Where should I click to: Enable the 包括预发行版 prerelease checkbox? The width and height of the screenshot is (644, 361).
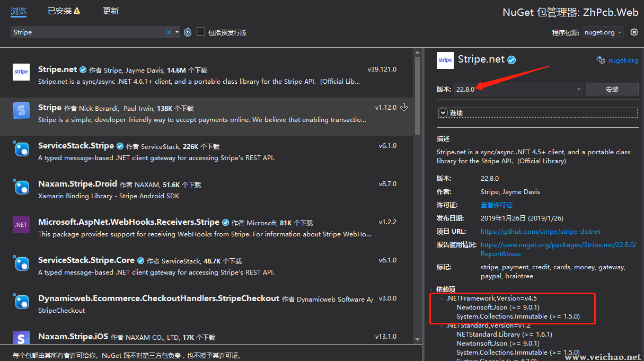(x=201, y=32)
